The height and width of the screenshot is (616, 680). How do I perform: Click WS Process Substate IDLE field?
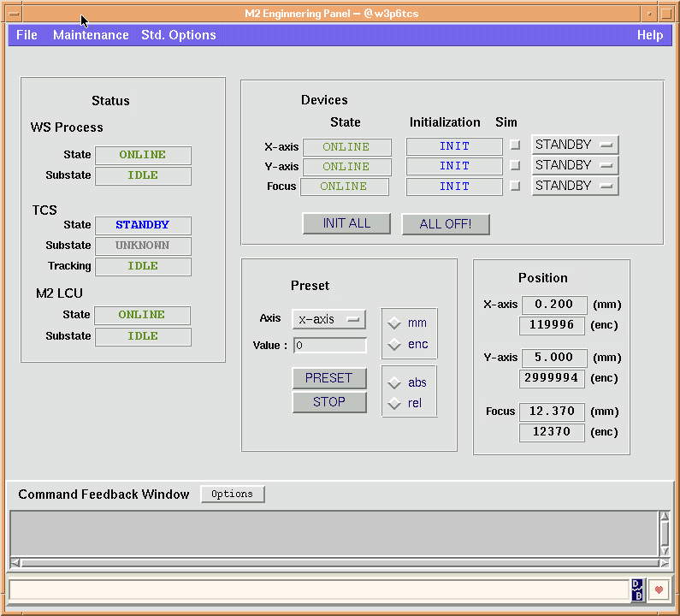click(x=143, y=175)
